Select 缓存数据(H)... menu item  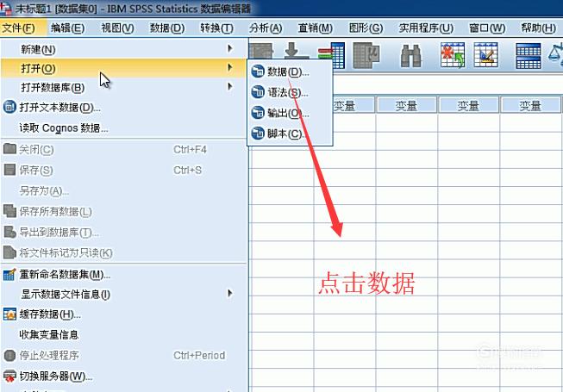point(123,314)
